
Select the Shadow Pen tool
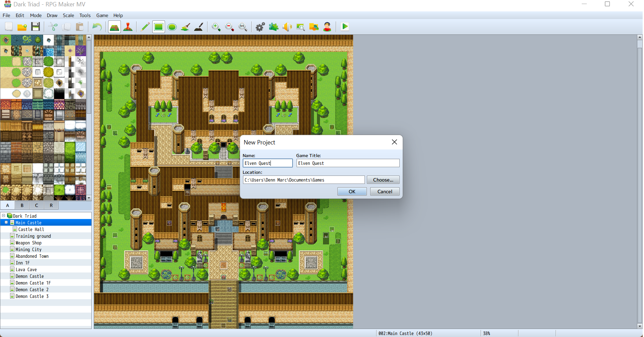pos(199,27)
